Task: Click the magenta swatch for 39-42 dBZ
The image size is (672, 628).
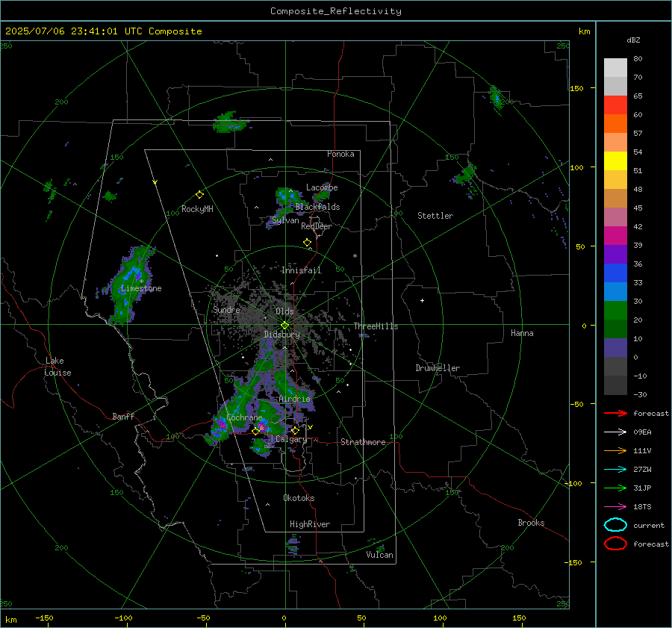Action: (615, 236)
